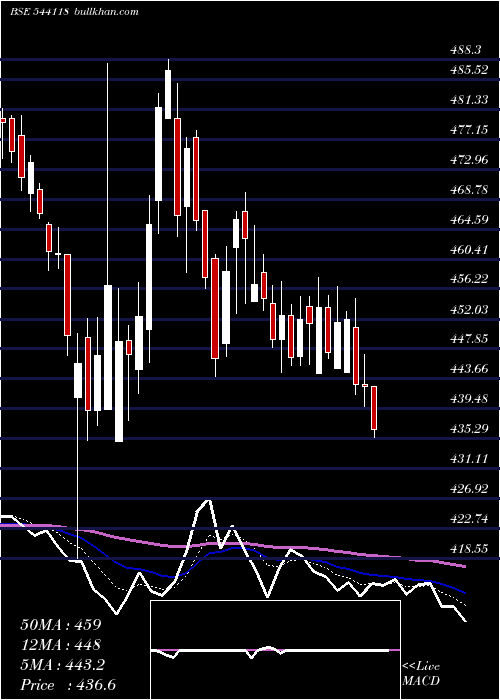Click the 5MA : 443.2 readout
This screenshot has width=500, height=700.
pos(62,665)
